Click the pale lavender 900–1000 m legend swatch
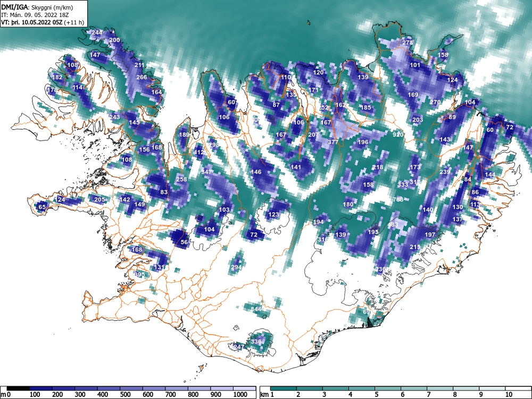This screenshot has height=399, width=532. [x=222, y=388]
